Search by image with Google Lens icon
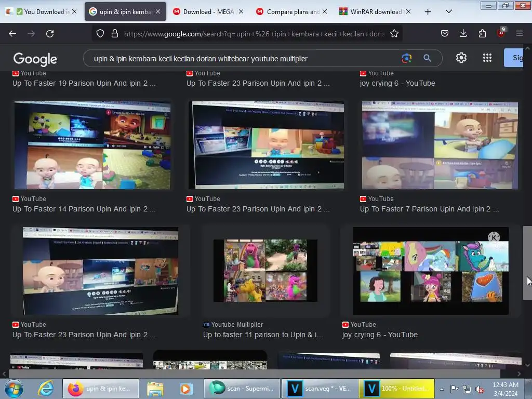 pyautogui.click(x=406, y=58)
